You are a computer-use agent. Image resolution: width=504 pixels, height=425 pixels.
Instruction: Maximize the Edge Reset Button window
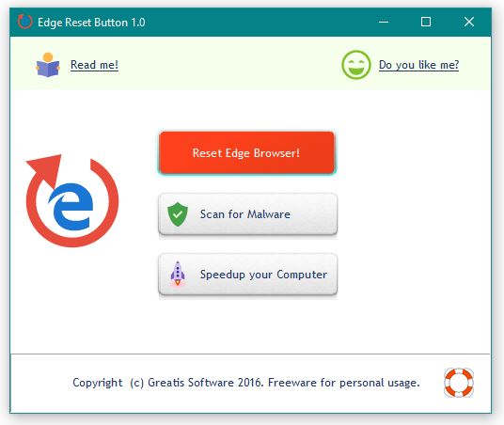pos(426,22)
